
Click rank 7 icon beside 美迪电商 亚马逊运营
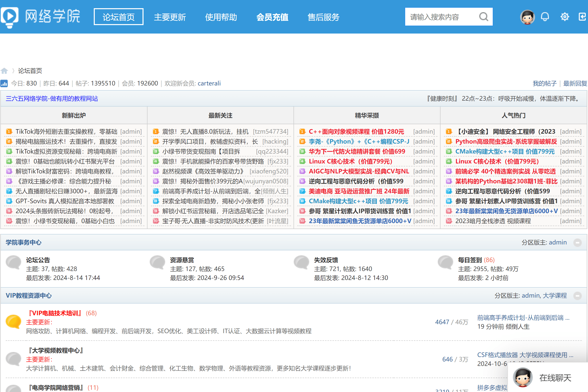click(x=302, y=191)
